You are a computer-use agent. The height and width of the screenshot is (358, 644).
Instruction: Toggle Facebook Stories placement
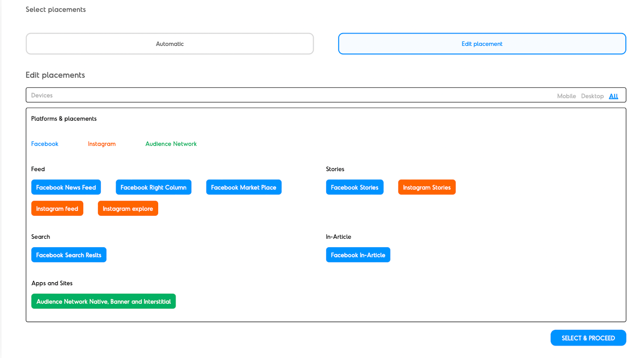pyautogui.click(x=355, y=187)
